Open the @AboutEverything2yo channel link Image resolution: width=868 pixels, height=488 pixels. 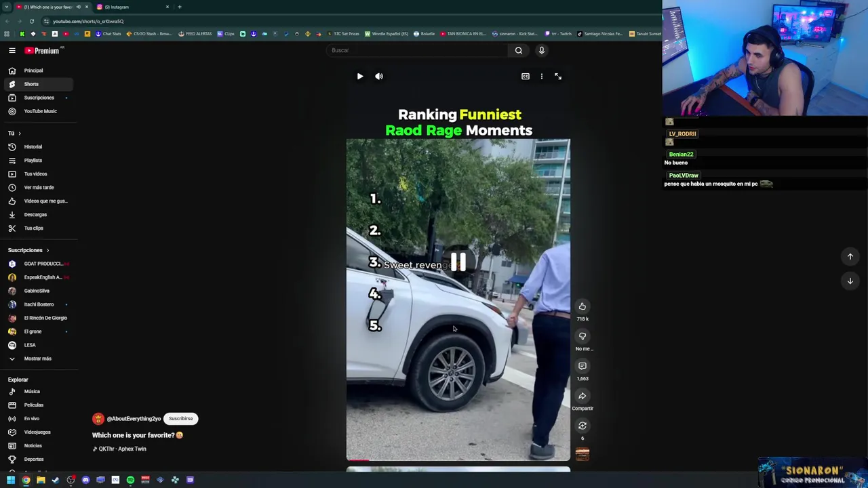tap(134, 419)
